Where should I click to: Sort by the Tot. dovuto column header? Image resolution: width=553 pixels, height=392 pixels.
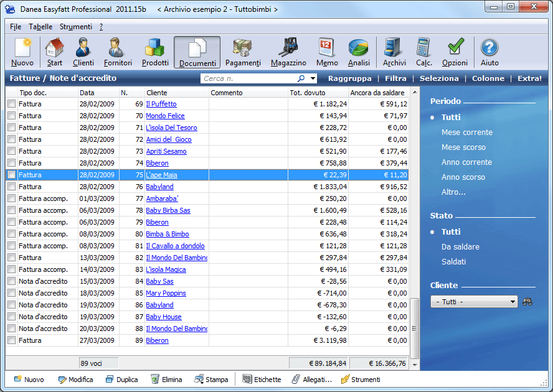pyautogui.click(x=318, y=93)
